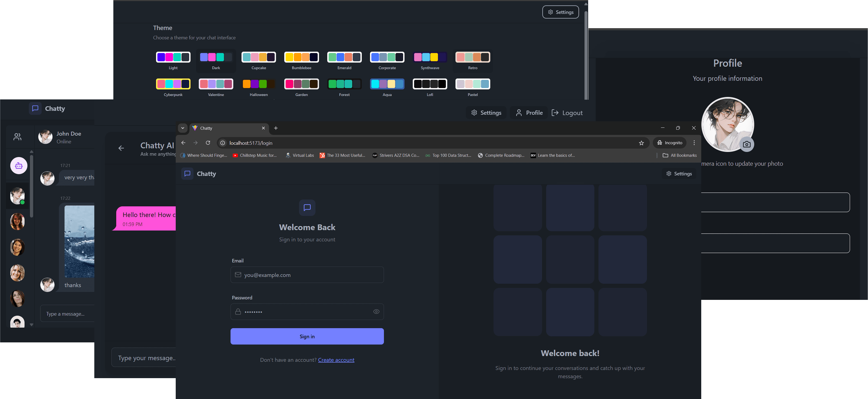This screenshot has width=868, height=399.
Task: Open the Chatty AI bot in sidebar
Action: tap(19, 166)
